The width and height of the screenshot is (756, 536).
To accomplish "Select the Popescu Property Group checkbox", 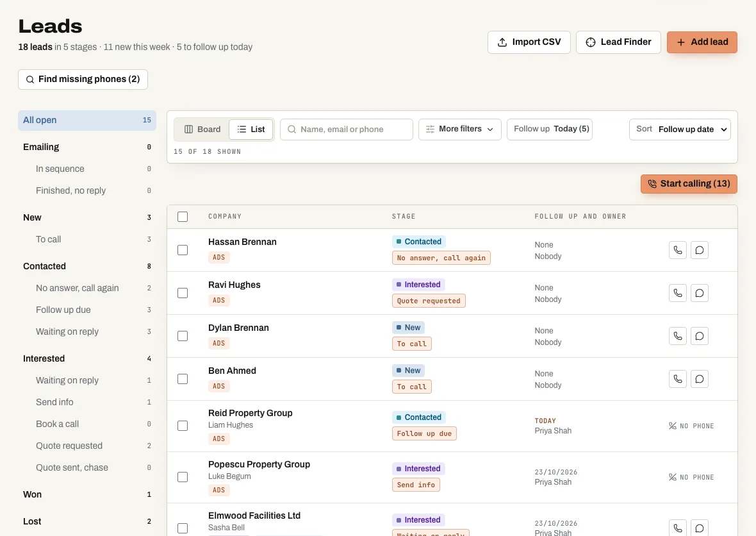I will pos(182,477).
